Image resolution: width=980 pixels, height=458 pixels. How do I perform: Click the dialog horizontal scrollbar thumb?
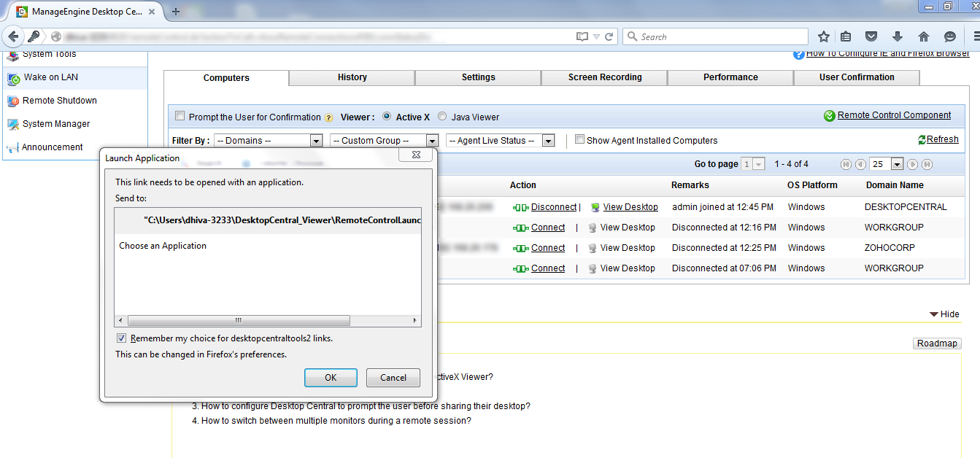(239, 320)
